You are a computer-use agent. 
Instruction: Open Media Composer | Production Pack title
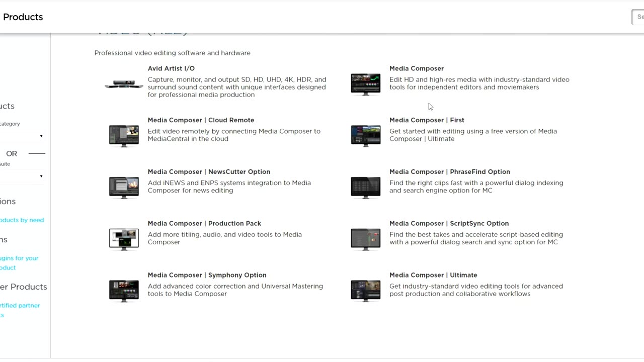click(204, 223)
